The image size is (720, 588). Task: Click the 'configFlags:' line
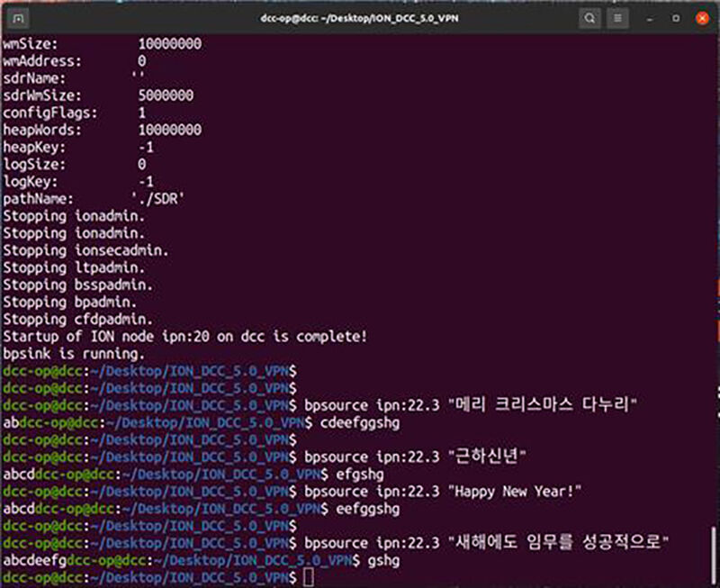(75, 113)
